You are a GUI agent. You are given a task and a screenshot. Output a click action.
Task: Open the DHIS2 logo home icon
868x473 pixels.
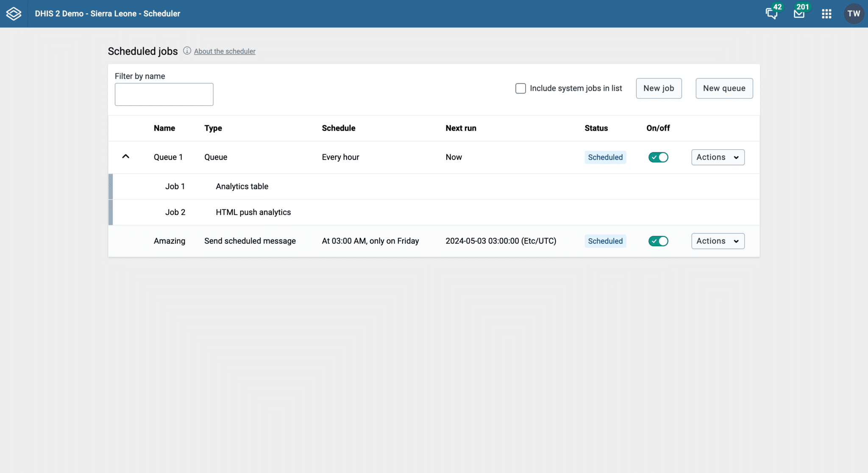tap(14, 14)
